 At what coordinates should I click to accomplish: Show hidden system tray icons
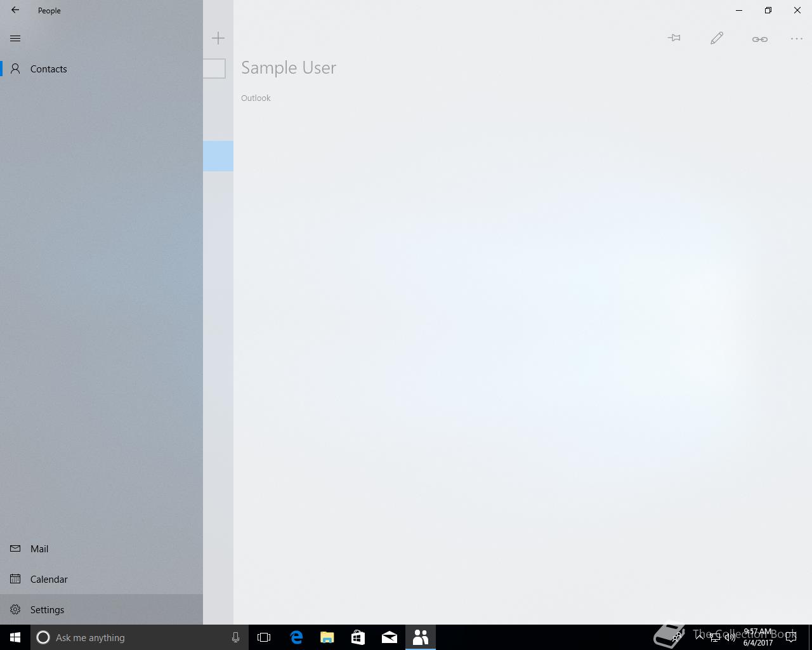700,637
